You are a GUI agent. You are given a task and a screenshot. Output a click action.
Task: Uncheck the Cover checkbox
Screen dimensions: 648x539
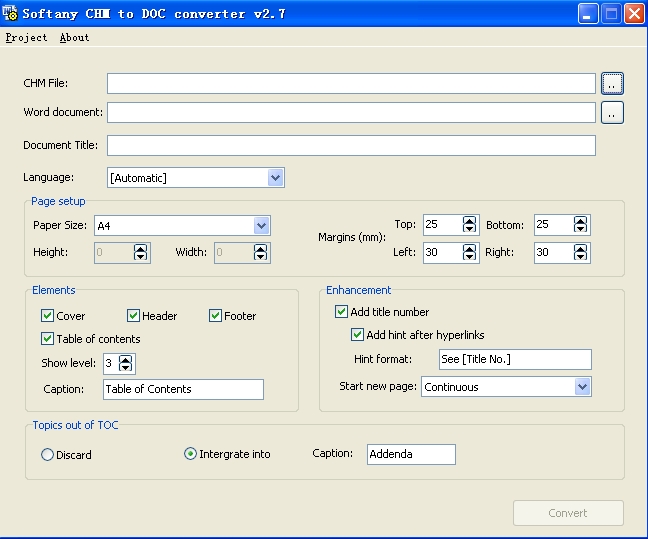[47, 316]
